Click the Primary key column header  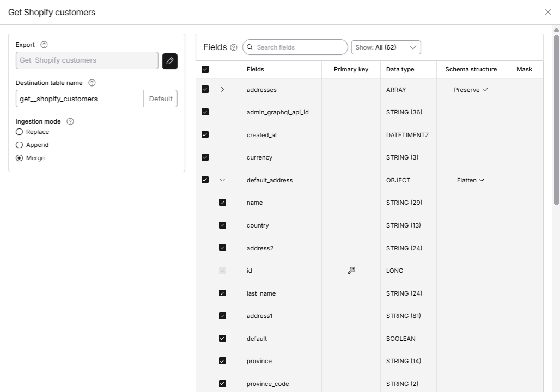(351, 69)
